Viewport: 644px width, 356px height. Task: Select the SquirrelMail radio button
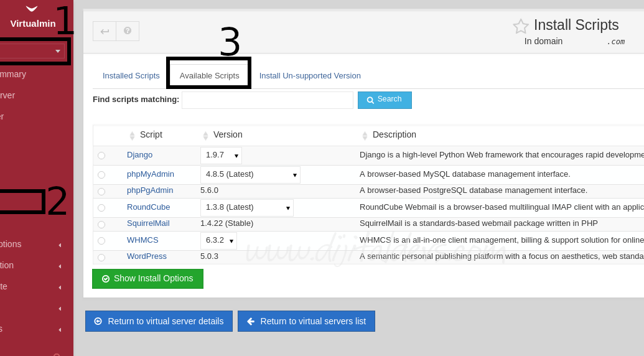[101, 224]
